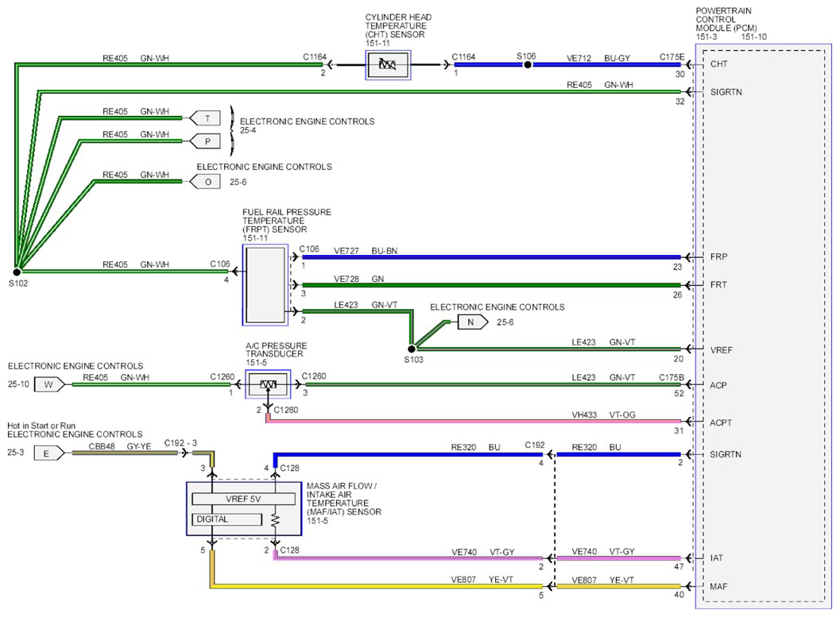This screenshot has width=840, height=617.
Task: Click the FRP pin label on the PCM
Action: point(719,256)
